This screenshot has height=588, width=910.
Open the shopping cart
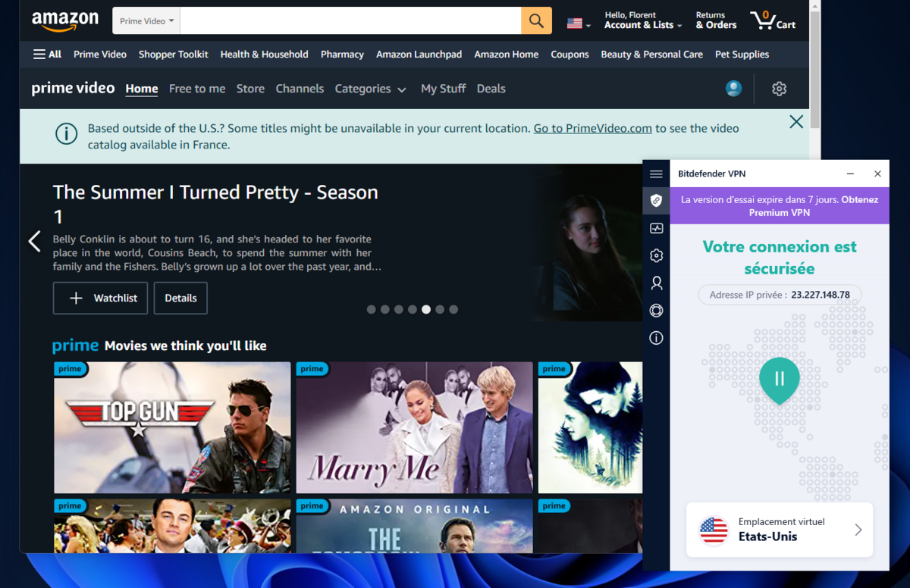773,20
